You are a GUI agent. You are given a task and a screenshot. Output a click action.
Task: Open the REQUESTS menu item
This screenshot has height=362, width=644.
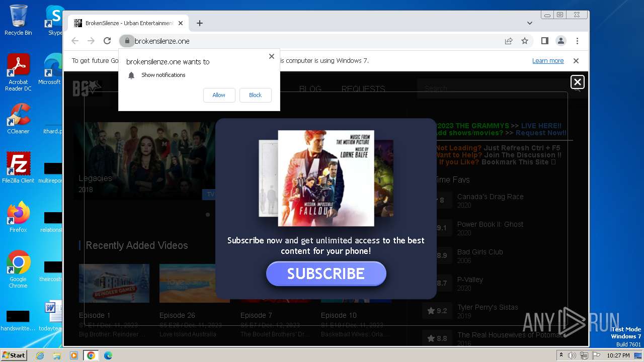click(x=363, y=89)
